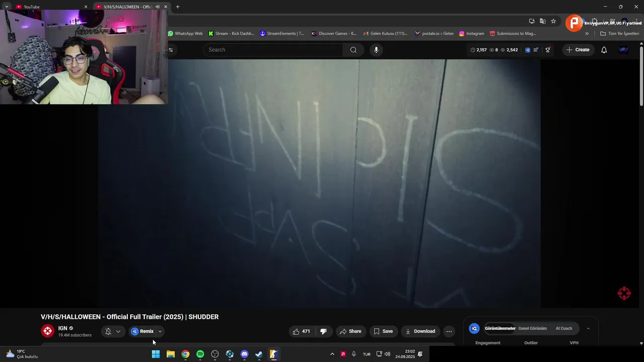
Task: Open Steam from the taskbar
Action: (259, 354)
